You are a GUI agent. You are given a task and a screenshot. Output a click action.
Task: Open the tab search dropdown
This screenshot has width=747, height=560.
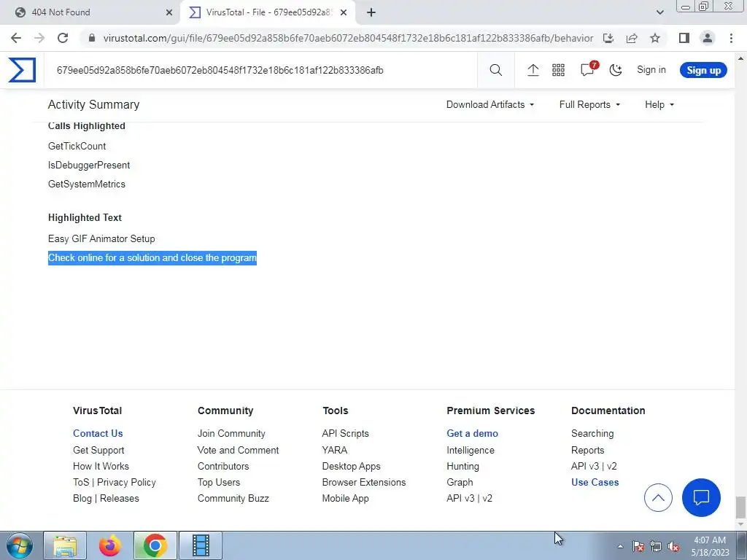(x=659, y=12)
